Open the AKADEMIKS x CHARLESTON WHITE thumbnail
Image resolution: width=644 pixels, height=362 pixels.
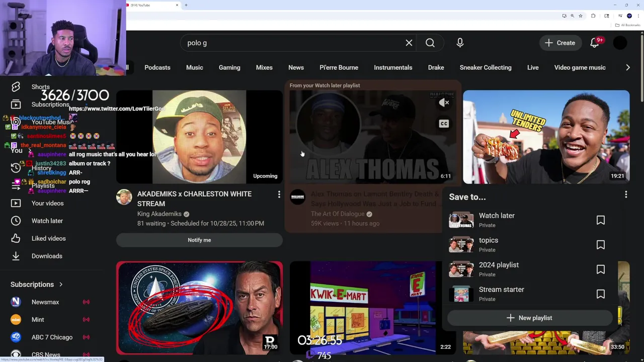tap(199, 137)
